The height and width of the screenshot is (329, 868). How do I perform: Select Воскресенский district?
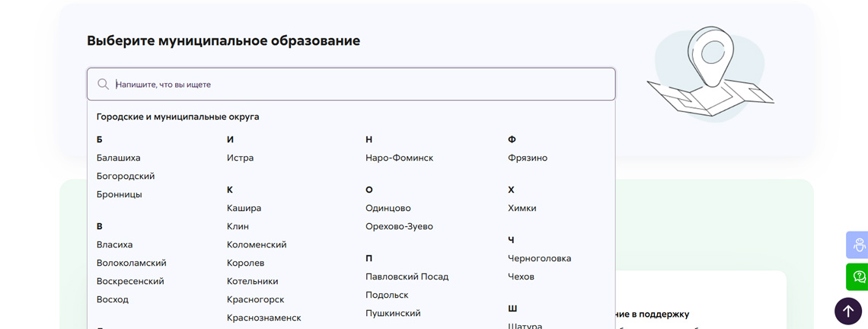tap(130, 281)
